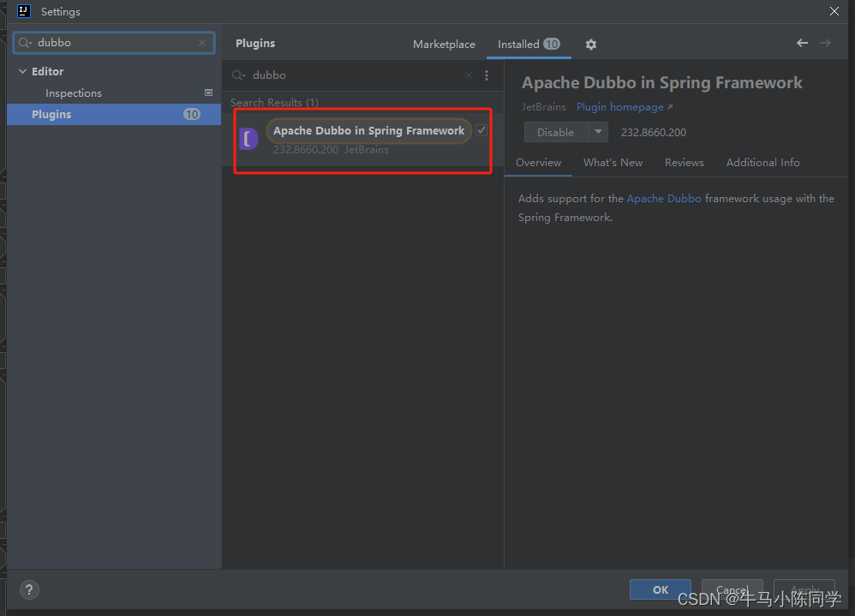Open the plugin search options kebab menu
Image resolution: width=855 pixels, height=616 pixels.
click(487, 75)
